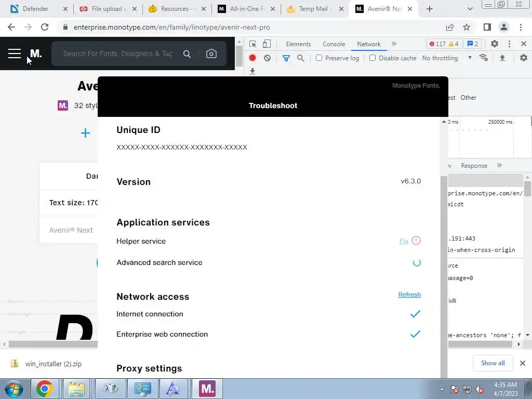This screenshot has width=532, height=399.
Task: Open DevTools settings gear icon
Action: pyautogui.click(x=495, y=44)
